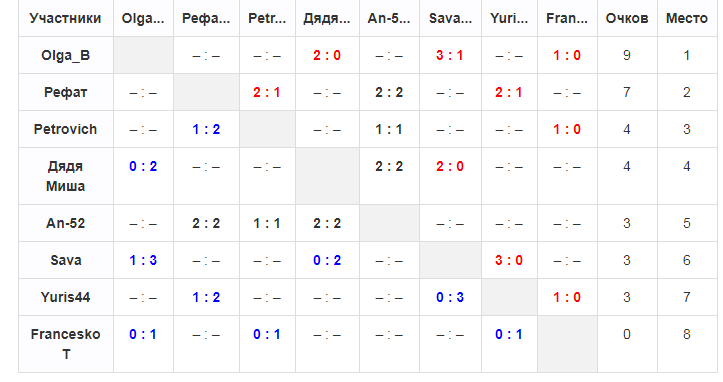Click the Petrovich row name
This screenshot has width=723, height=382.
tap(65, 129)
